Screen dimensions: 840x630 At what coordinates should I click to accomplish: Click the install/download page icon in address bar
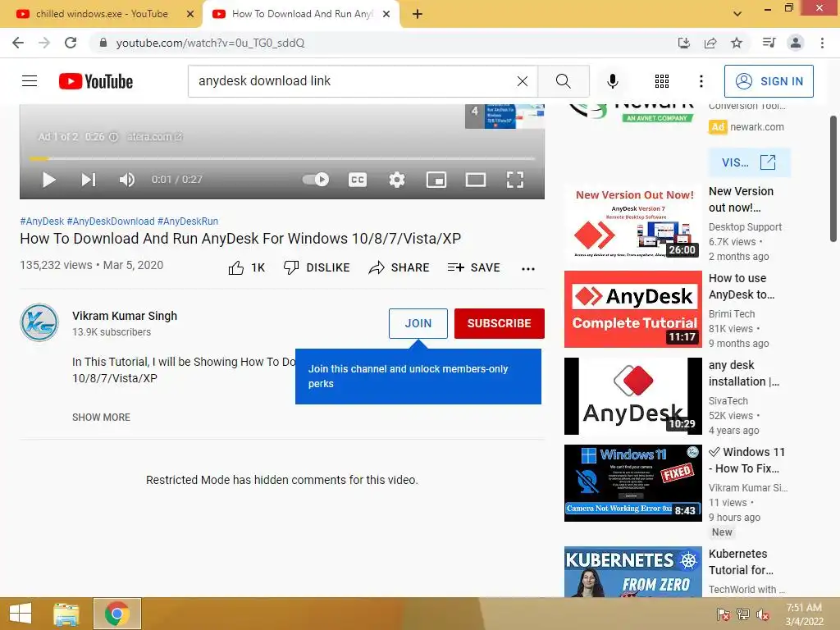684,43
